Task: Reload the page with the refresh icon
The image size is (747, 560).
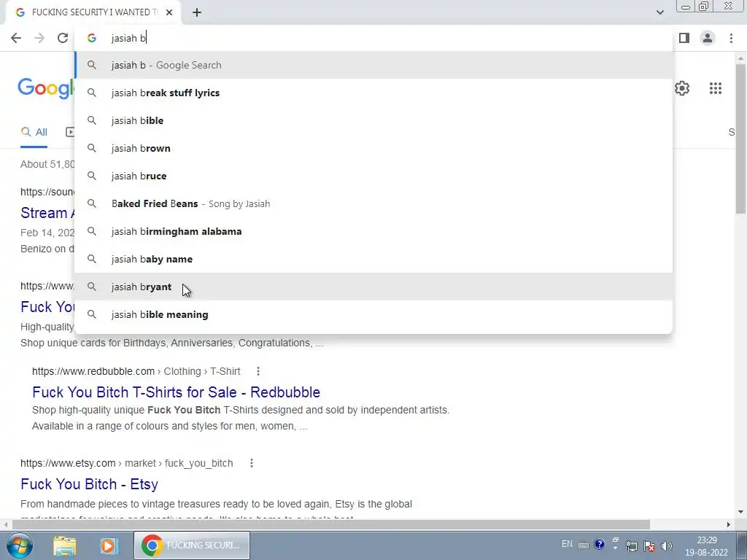Action: [x=63, y=38]
